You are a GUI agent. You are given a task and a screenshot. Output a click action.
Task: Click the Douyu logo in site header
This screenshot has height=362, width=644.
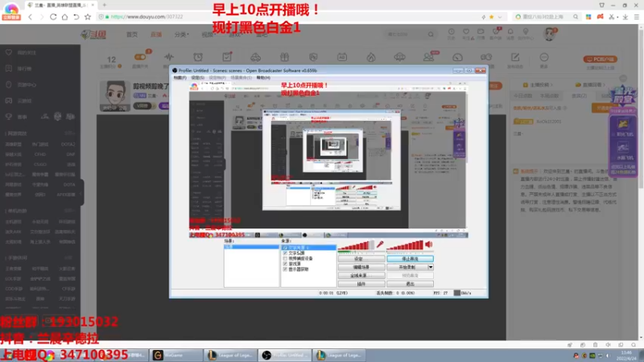93,35
